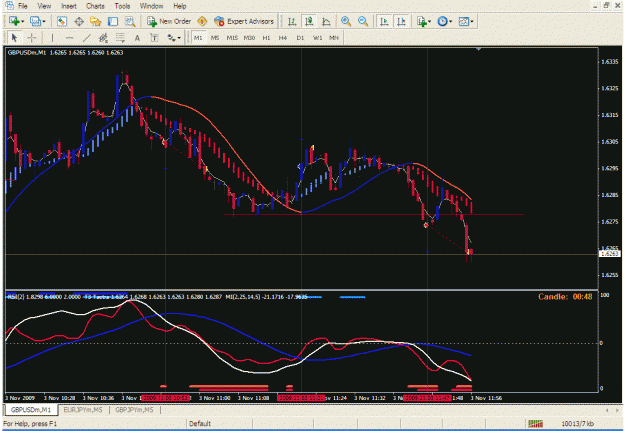Click the 1.6263 current price label

610,254
